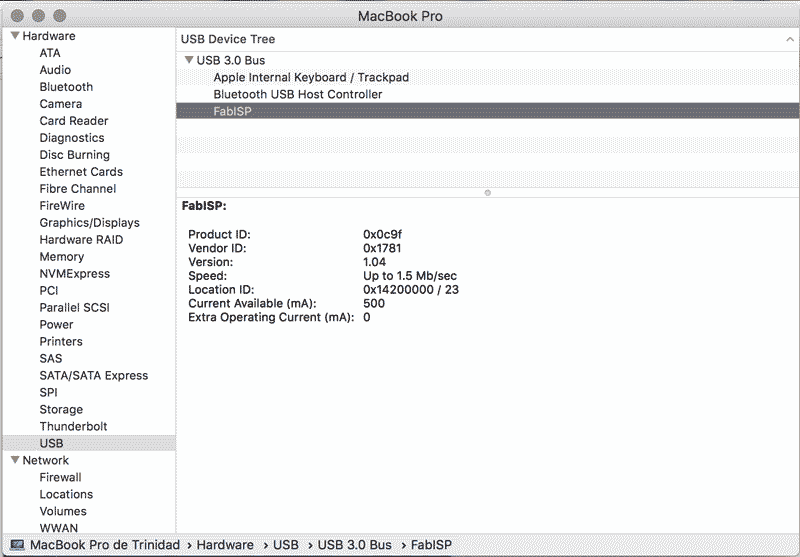Screen dimensions: 800x557
Task: Select Parallel SCSI entry
Action: coord(74,308)
